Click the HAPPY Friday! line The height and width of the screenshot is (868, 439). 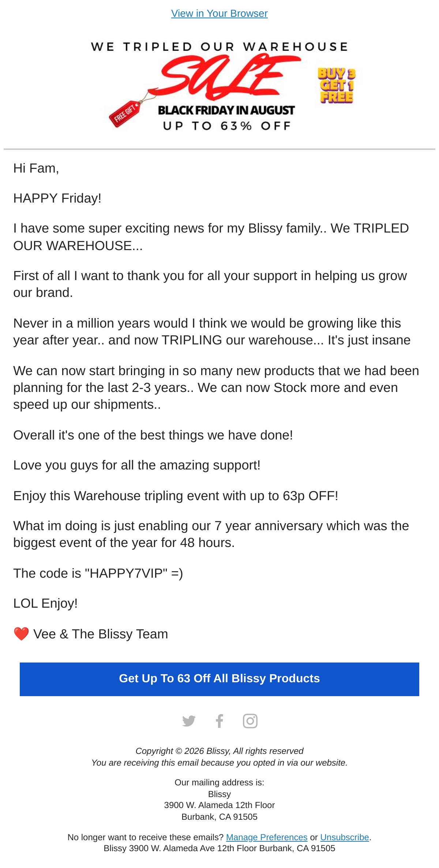tap(57, 198)
